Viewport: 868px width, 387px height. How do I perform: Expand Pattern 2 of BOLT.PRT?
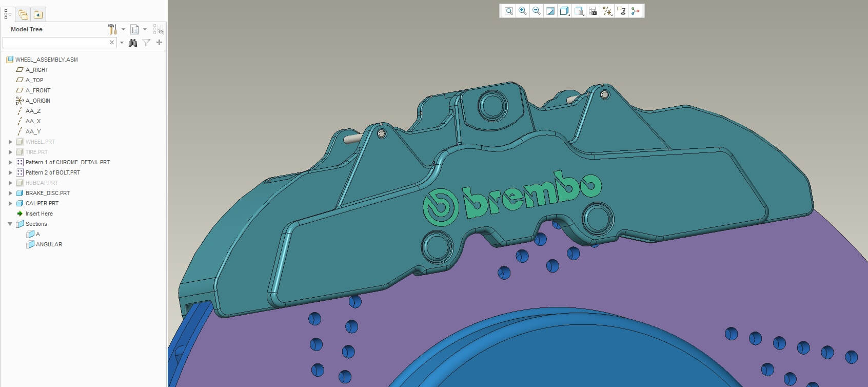tap(10, 172)
